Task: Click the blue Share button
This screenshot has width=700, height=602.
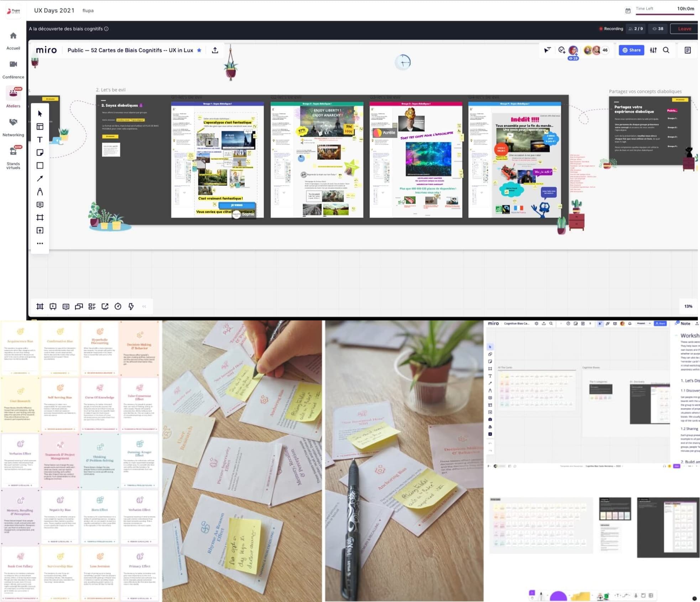Action: pos(631,50)
